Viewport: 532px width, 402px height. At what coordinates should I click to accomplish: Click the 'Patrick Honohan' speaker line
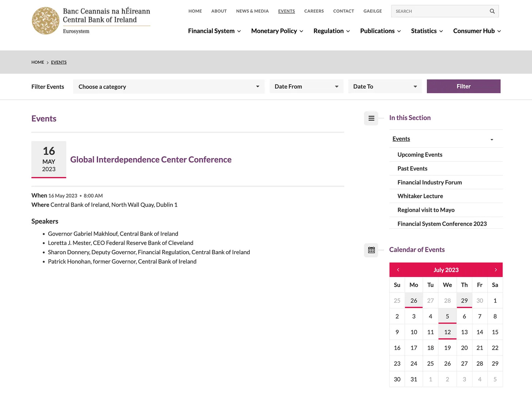tap(122, 262)
